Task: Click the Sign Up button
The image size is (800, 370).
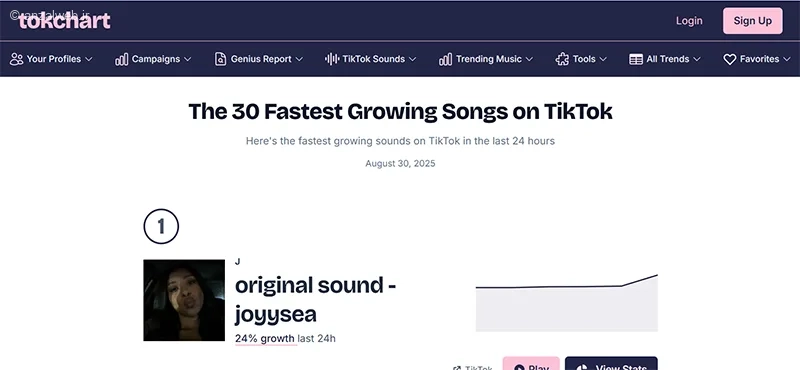Action: 753,21
